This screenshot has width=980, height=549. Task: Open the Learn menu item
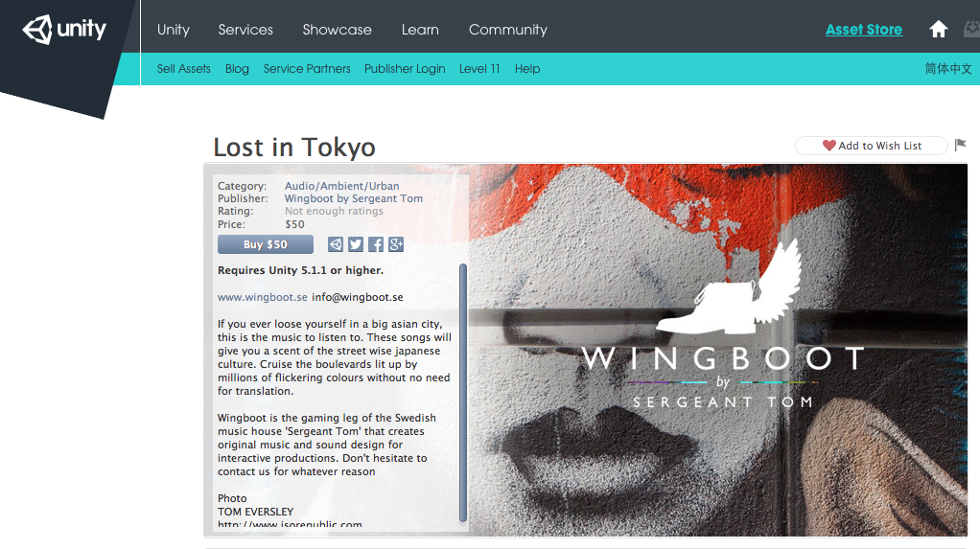420,30
